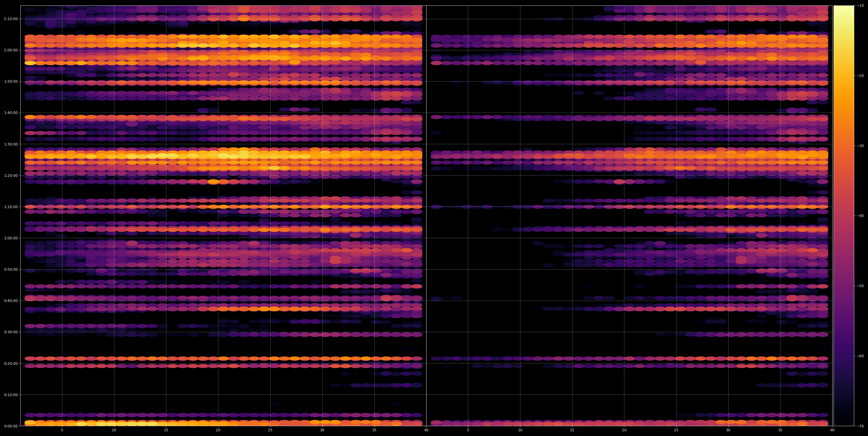Click x-axis label 5 of left heatmap
The image size is (868, 436).
point(62,430)
